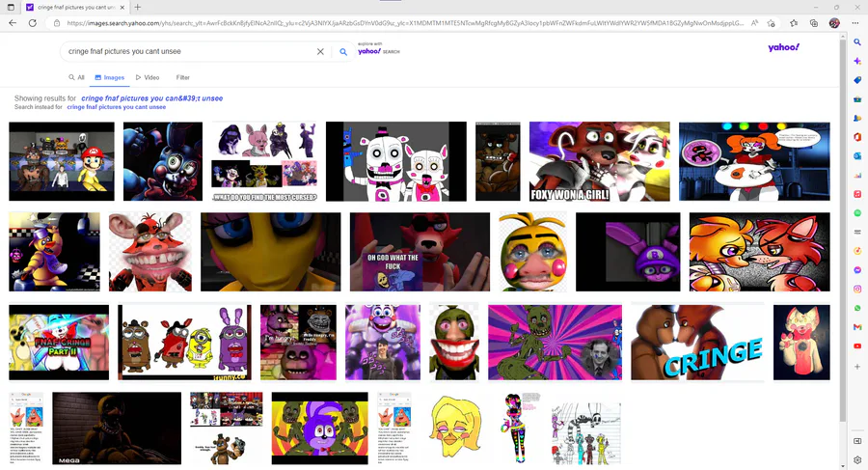The width and height of the screenshot is (868, 470).
Task: Open Outlook in the sidebar
Action: coord(857,156)
